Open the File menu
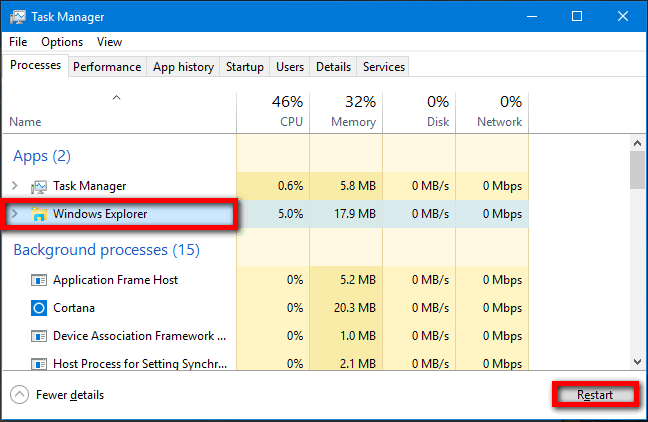648x422 pixels. pos(18,42)
